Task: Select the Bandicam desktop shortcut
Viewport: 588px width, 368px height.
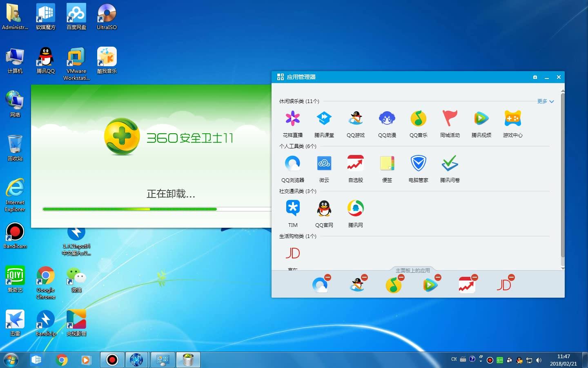Action: pyautogui.click(x=15, y=236)
